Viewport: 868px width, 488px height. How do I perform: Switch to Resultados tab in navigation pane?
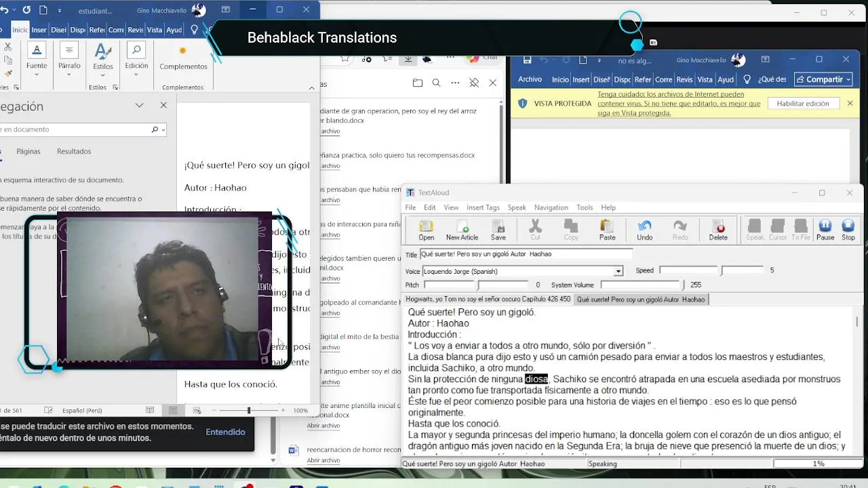(74, 151)
